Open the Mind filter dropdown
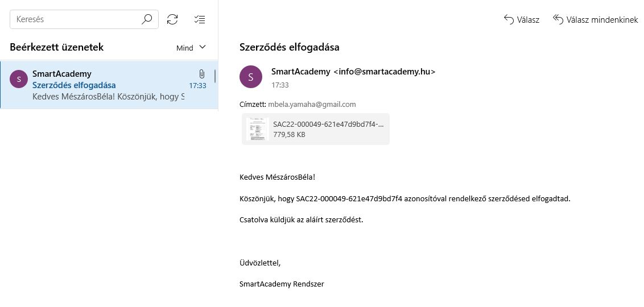 (x=191, y=48)
